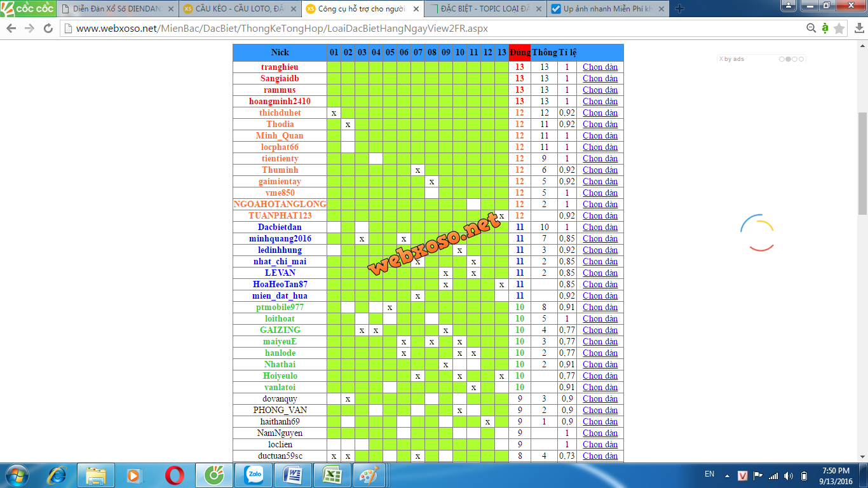Viewport: 868px width, 488px height.
Task: Click column 13 header
Action: click(x=501, y=52)
